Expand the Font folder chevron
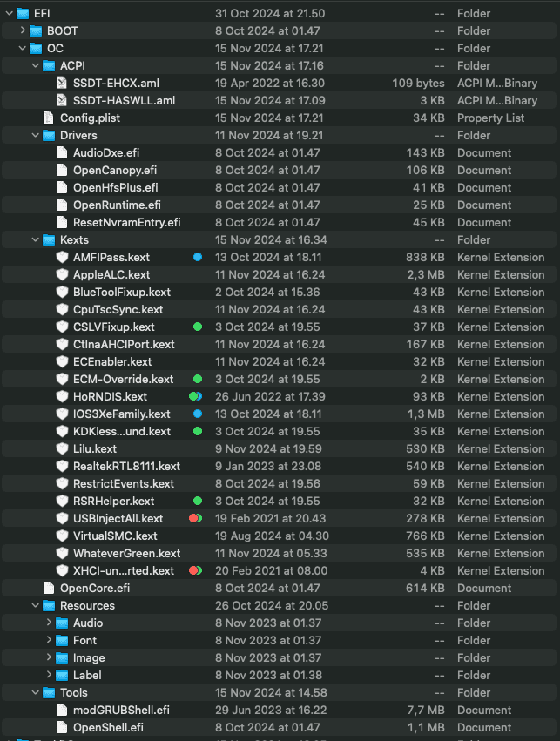 [49, 640]
